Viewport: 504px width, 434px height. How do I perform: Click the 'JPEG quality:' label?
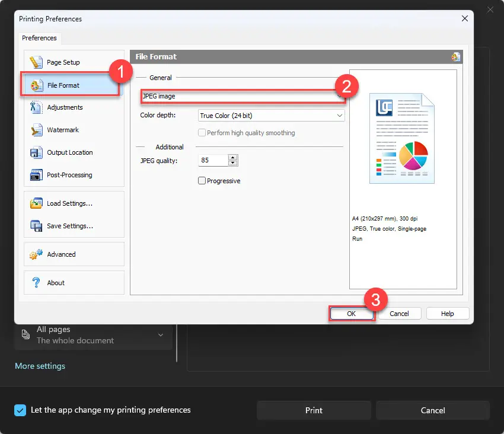tap(159, 161)
